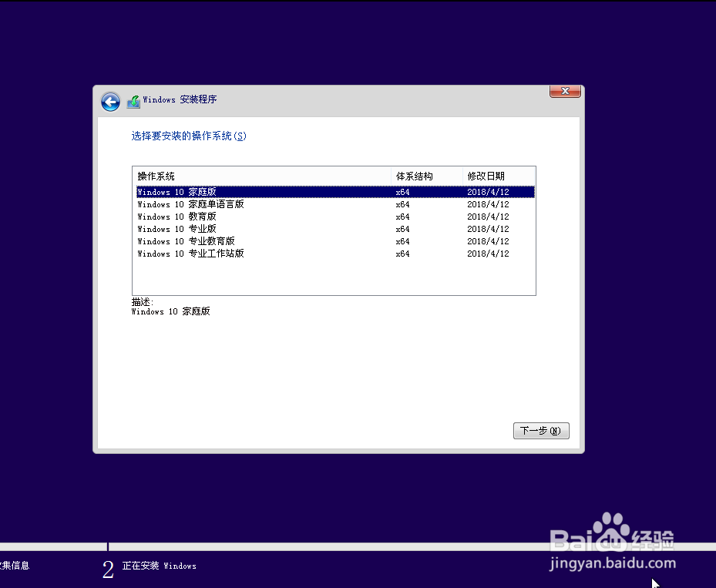Click date 2018/4/12 in 教育版 row
716x588 pixels.
(x=488, y=217)
